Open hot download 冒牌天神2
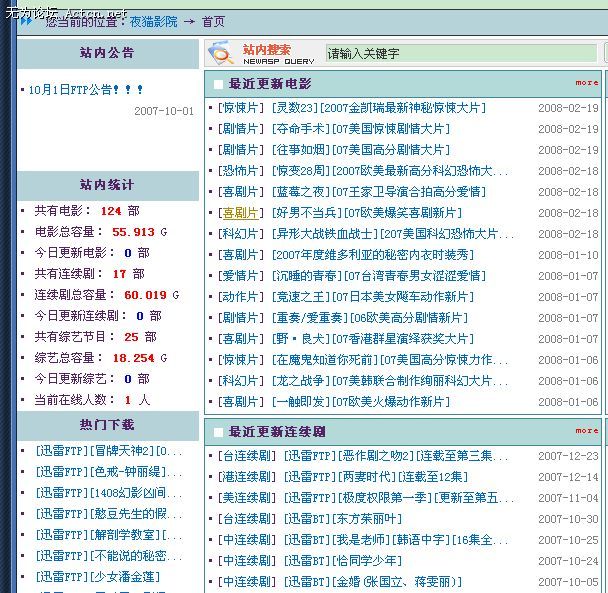 pos(109,451)
